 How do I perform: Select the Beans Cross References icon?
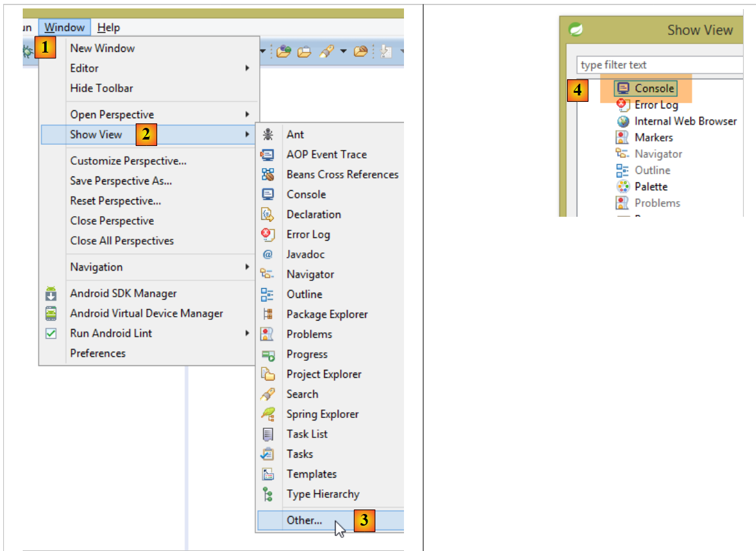[x=268, y=175]
